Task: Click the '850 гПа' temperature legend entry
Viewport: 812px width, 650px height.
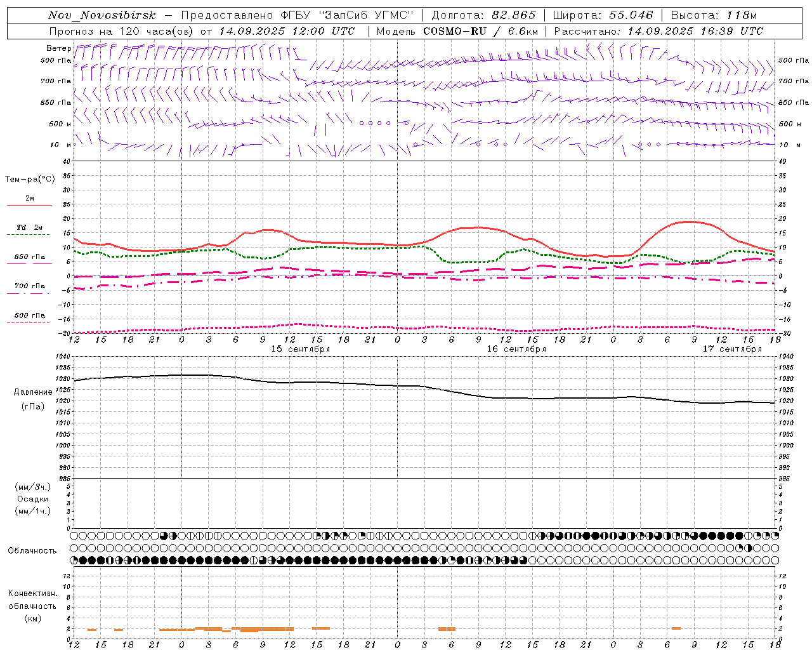Action: 30,257
